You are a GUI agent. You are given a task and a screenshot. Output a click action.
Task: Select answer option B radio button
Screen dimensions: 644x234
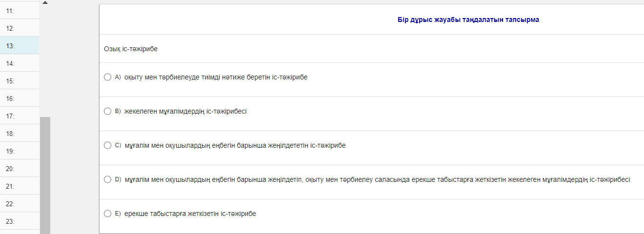[108, 111]
